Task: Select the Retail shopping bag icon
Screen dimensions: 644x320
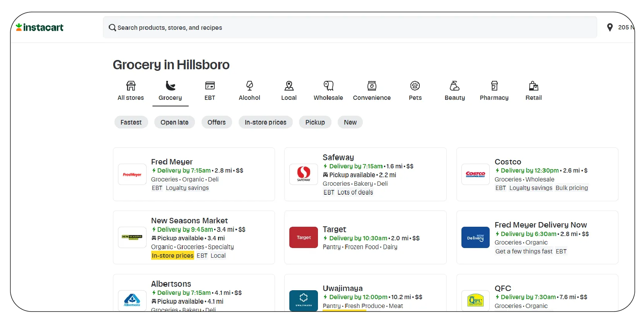Action: pos(533,86)
